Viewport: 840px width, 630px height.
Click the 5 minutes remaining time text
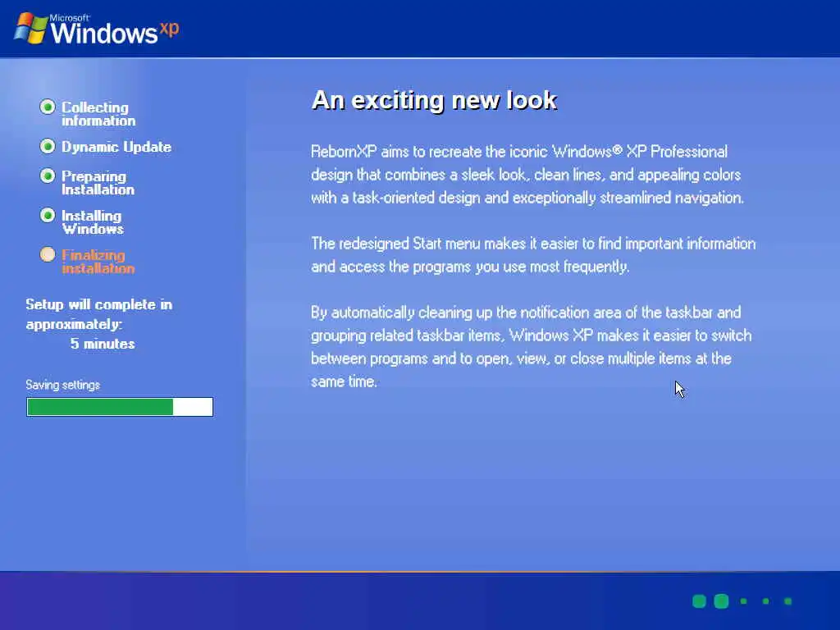[x=103, y=344]
